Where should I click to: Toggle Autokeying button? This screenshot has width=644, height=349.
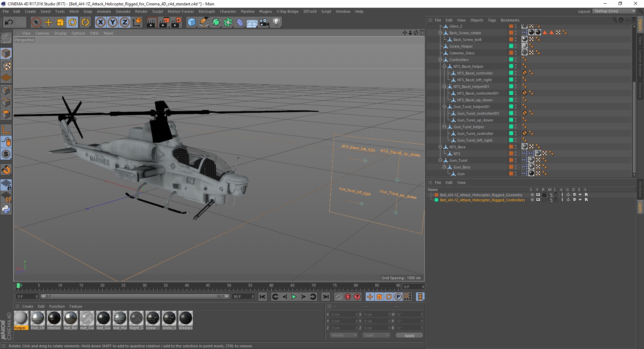pyautogui.click(x=348, y=297)
